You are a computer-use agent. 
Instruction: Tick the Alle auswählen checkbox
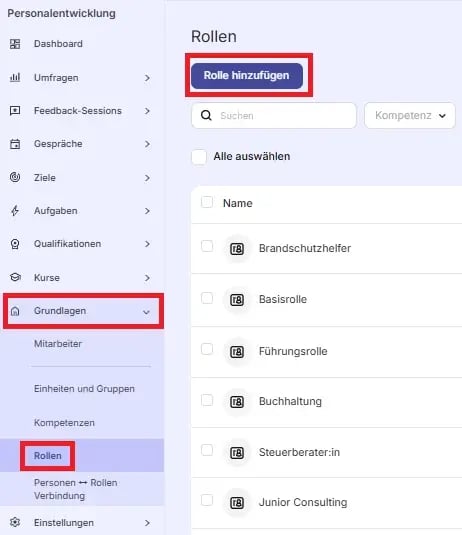[x=199, y=157]
